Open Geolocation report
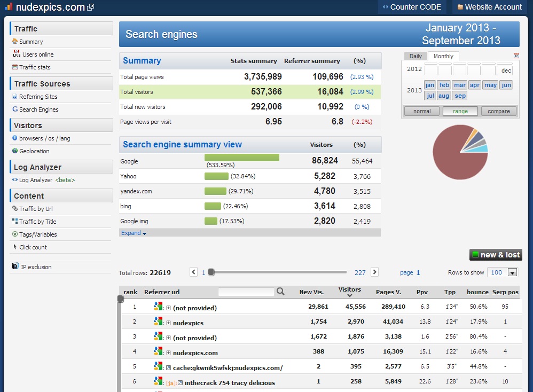533x392 pixels. point(34,151)
